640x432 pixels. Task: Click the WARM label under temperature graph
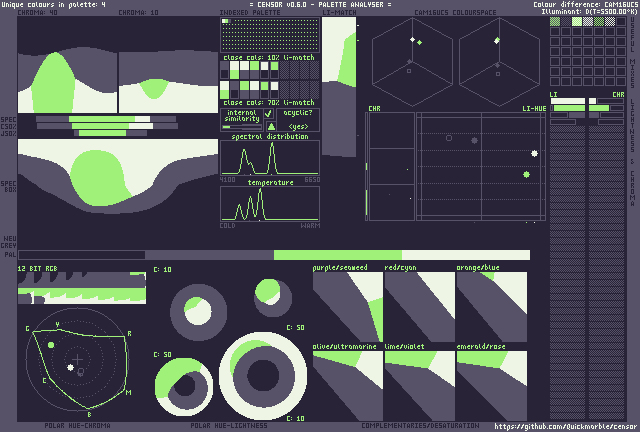[310, 226]
